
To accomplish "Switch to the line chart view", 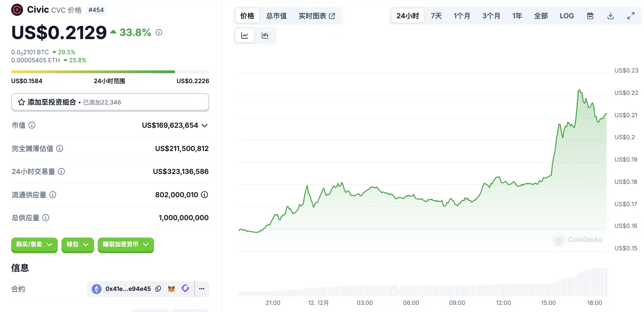I will click(x=245, y=36).
